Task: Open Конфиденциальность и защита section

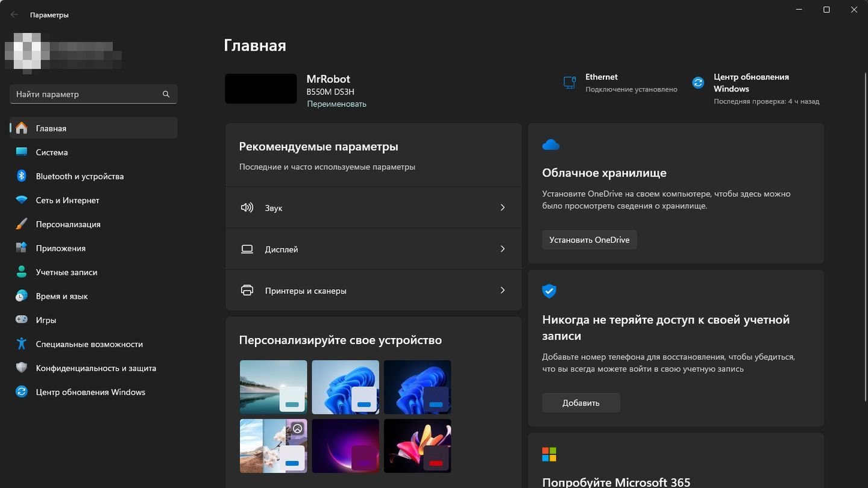Action: 93,368
